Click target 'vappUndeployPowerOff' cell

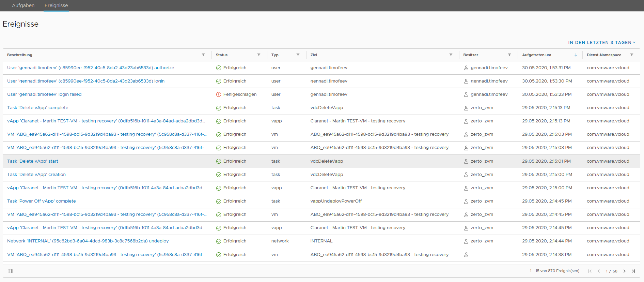click(x=336, y=201)
